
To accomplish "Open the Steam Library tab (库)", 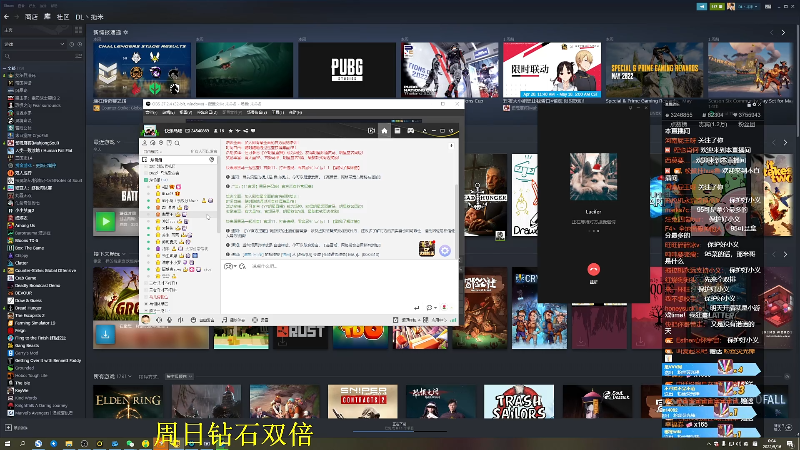I will (47, 17).
